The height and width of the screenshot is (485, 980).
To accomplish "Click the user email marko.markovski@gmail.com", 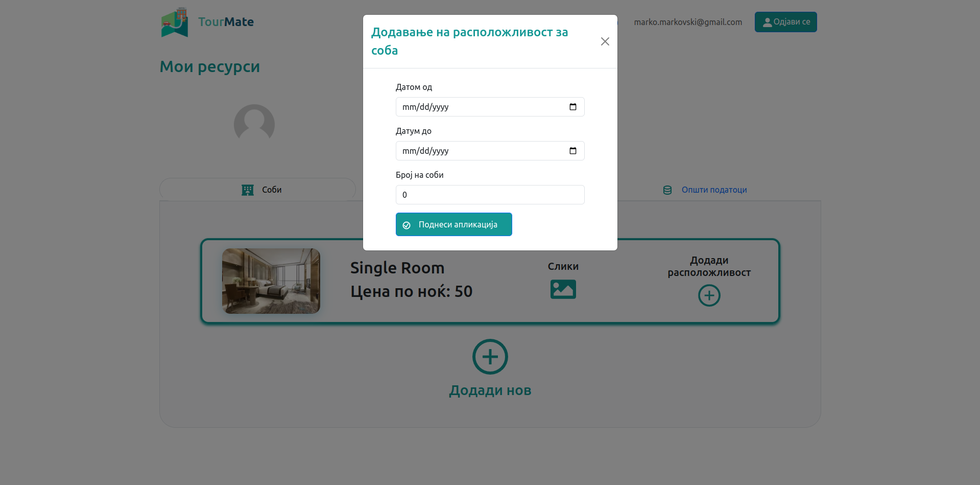I will [687, 22].
